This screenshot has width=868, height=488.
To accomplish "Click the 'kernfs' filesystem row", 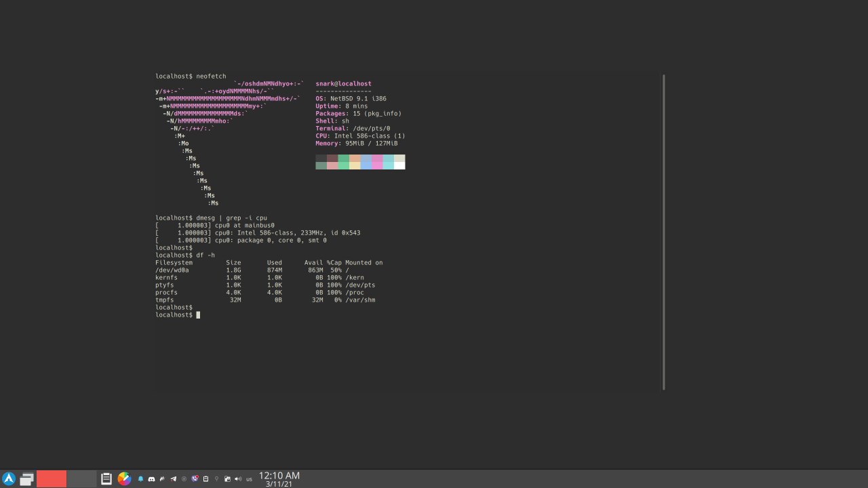I will (260, 278).
